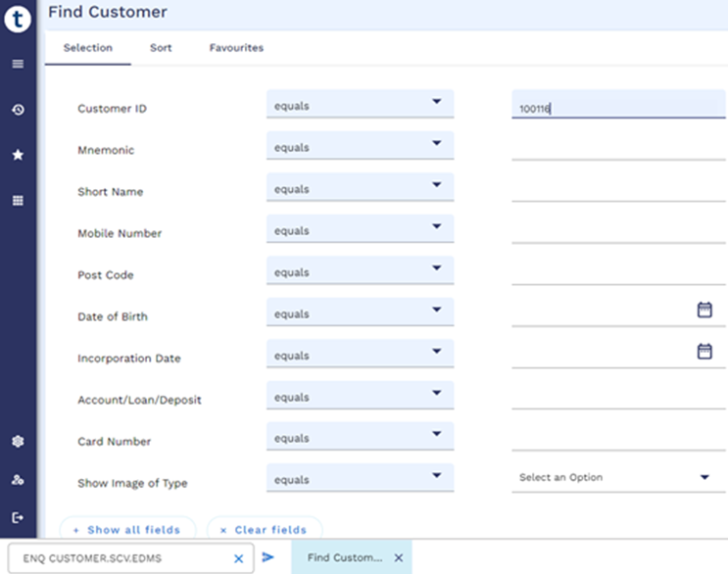Click the Show all fields button
Image resolution: width=728 pixels, height=574 pixels.
127,530
